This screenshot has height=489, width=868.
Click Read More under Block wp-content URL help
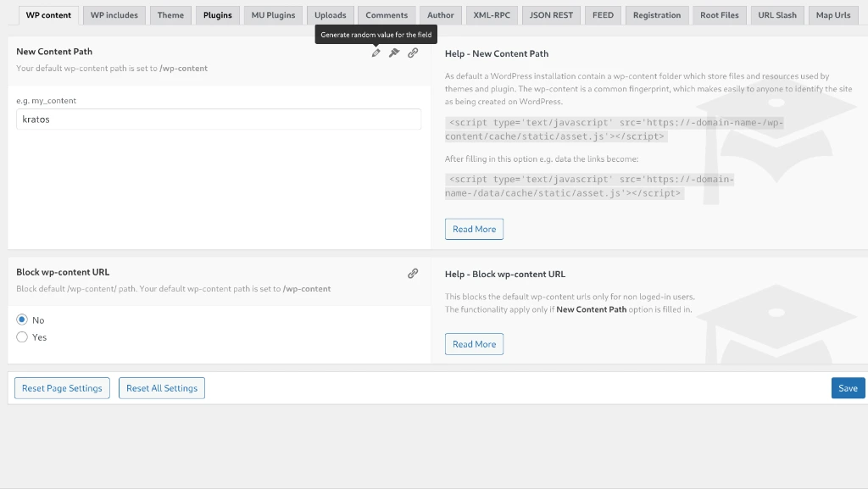coord(475,344)
